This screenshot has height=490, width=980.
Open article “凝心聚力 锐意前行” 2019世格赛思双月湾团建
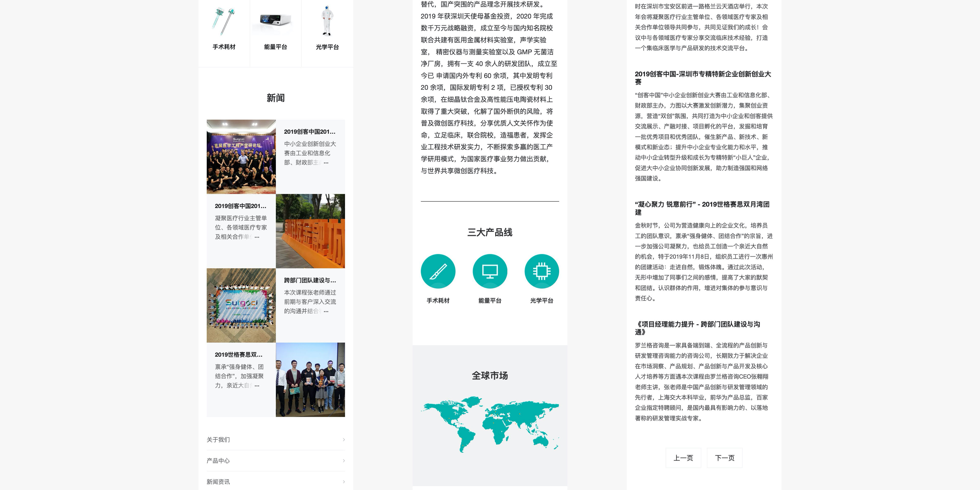click(702, 208)
